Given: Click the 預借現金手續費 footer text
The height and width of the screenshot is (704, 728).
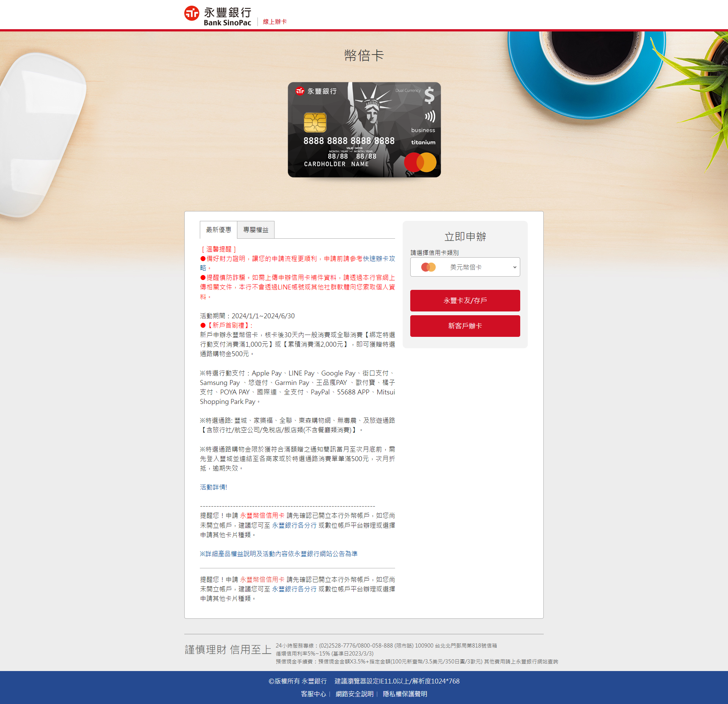Looking at the screenshot, I should tap(417, 662).
